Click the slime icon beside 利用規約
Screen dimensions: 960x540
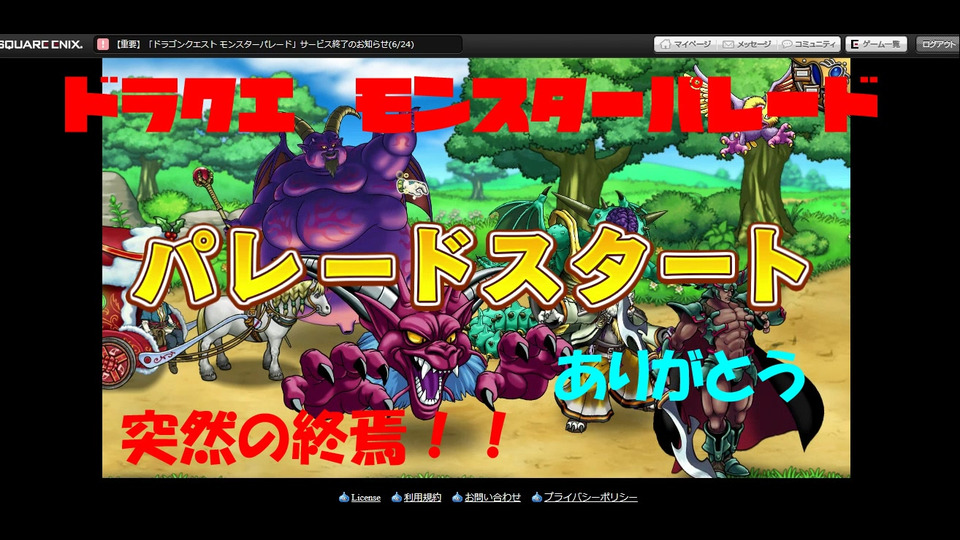(x=397, y=497)
